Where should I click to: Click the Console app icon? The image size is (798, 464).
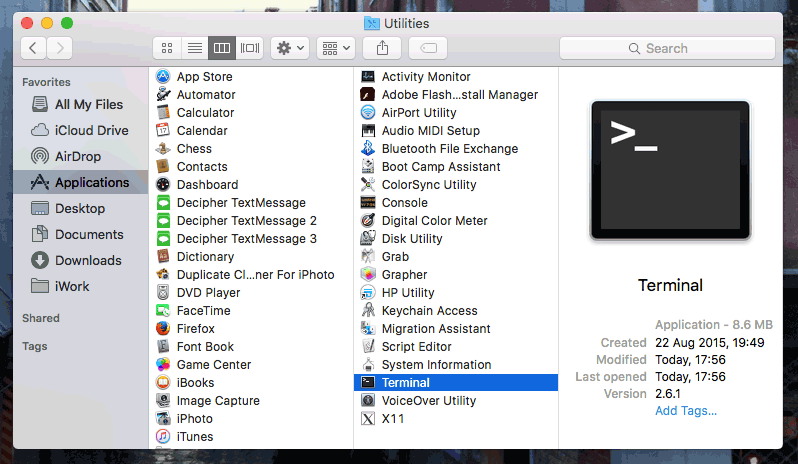click(x=367, y=202)
